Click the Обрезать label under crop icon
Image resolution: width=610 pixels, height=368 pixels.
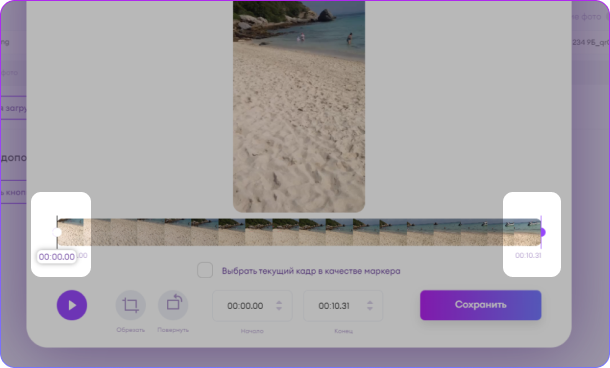pos(131,330)
